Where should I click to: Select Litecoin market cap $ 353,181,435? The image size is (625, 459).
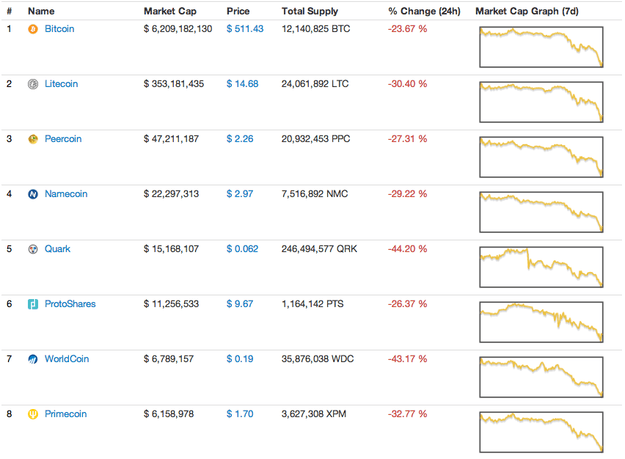[174, 84]
